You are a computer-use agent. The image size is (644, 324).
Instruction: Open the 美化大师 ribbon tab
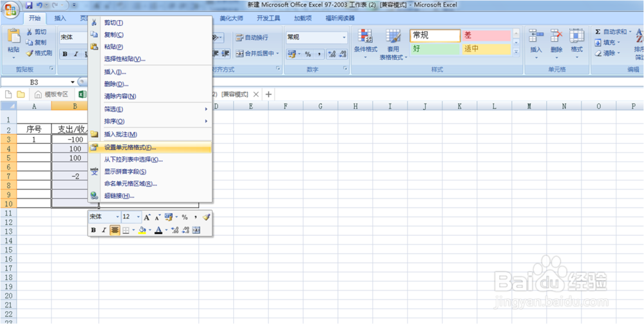232,18
